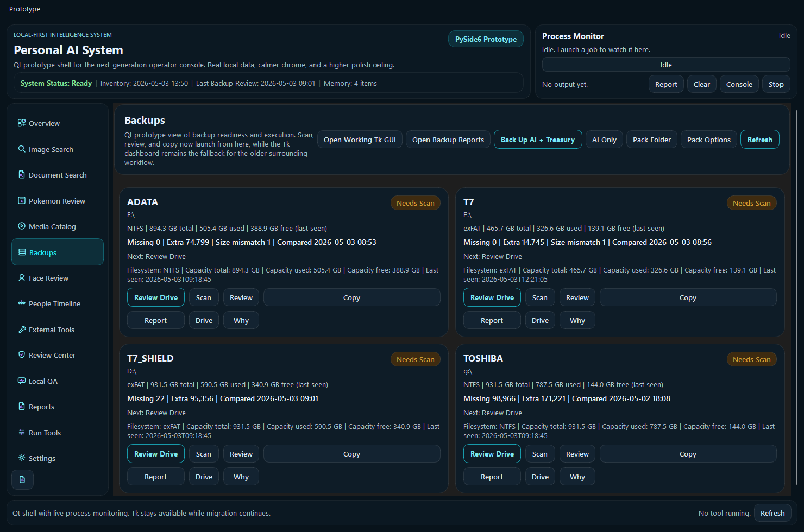
Task: Click Scan on TOSHIBA card
Action: (x=540, y=454)
